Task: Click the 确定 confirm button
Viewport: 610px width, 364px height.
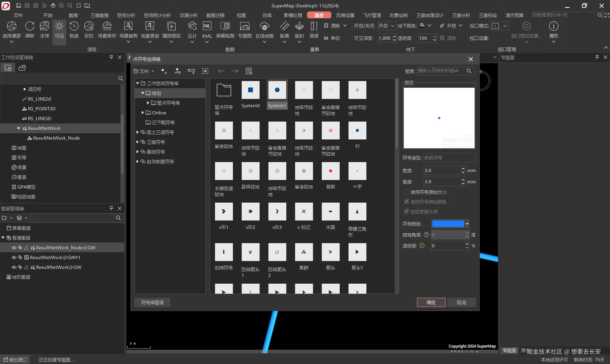Action: (431, 302)
